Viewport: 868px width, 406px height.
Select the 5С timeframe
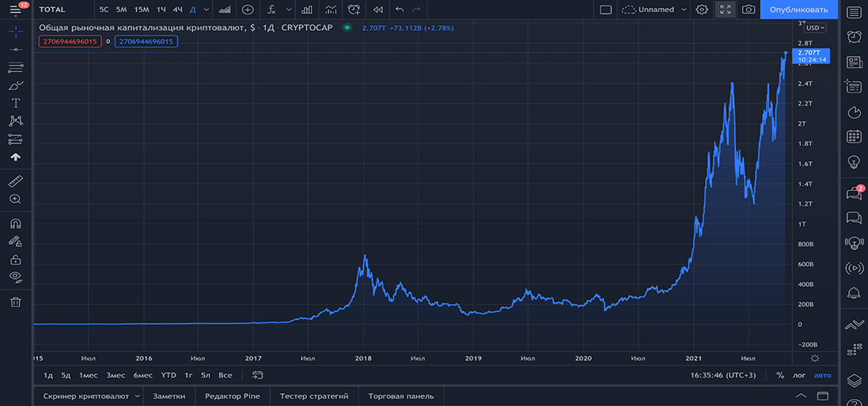[104, 9]
